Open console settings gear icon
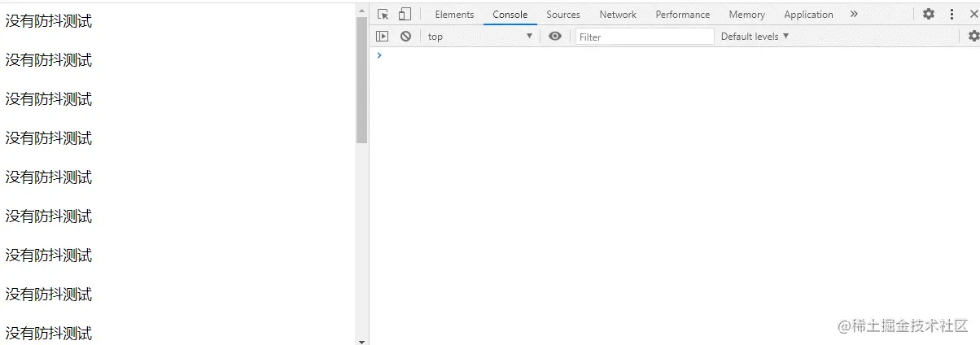Screen dimensions: 980x345 [x=973, y=36]
